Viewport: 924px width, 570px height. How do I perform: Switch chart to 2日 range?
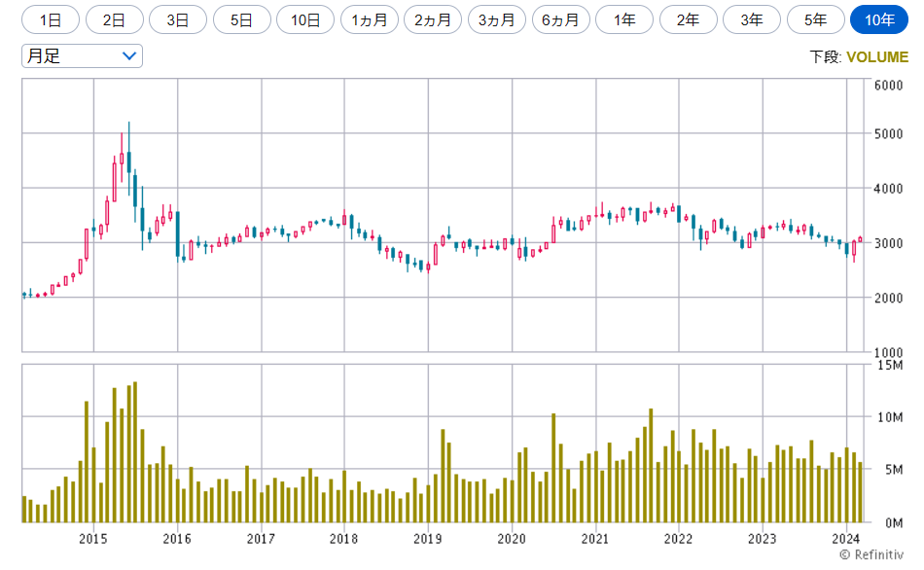tap(114, 19)
